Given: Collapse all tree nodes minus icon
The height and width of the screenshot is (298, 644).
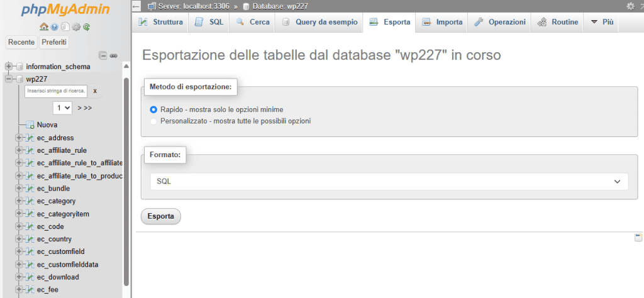Looking at the screenshot, I should tap(104, 55).
